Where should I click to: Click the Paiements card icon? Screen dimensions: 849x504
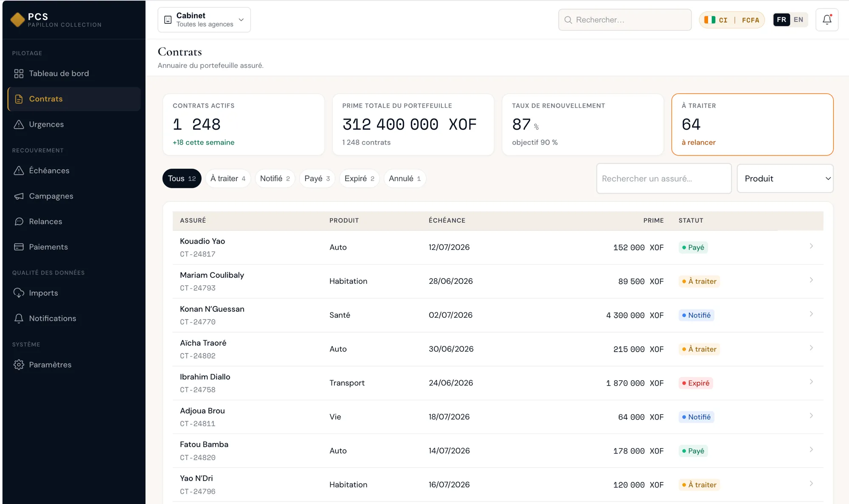pyautogui.click(x=19, y=247)
